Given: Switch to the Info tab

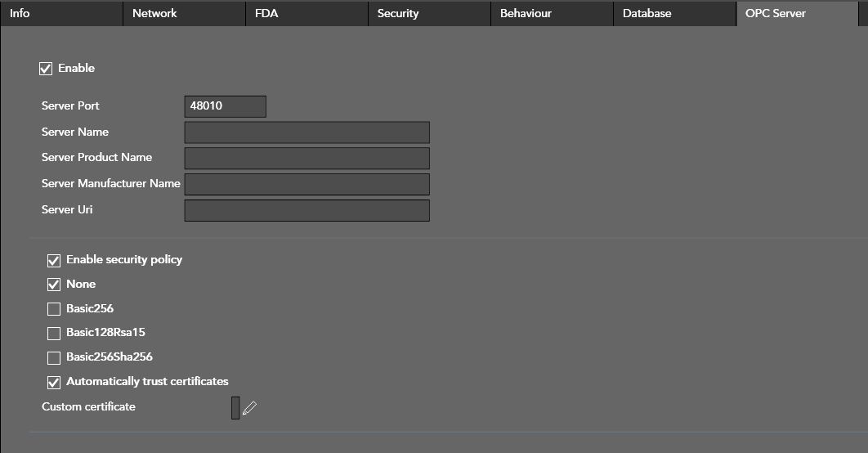Looking at the screenshot, I should point(61,13).
